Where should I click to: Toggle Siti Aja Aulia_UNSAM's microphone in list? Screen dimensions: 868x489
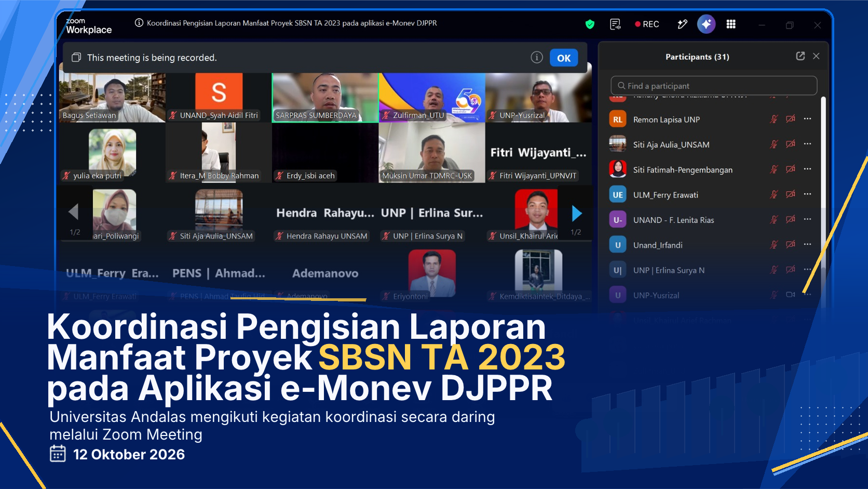pos(774,144)
